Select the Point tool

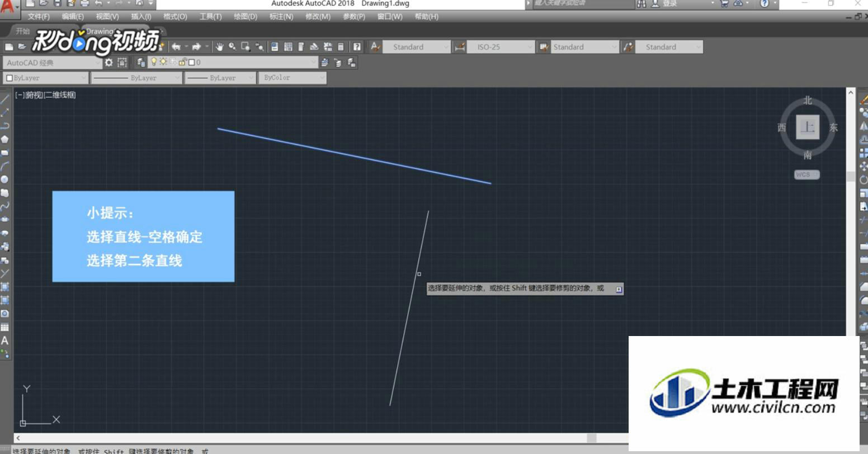pyautogui.click(x=4, y=273)
